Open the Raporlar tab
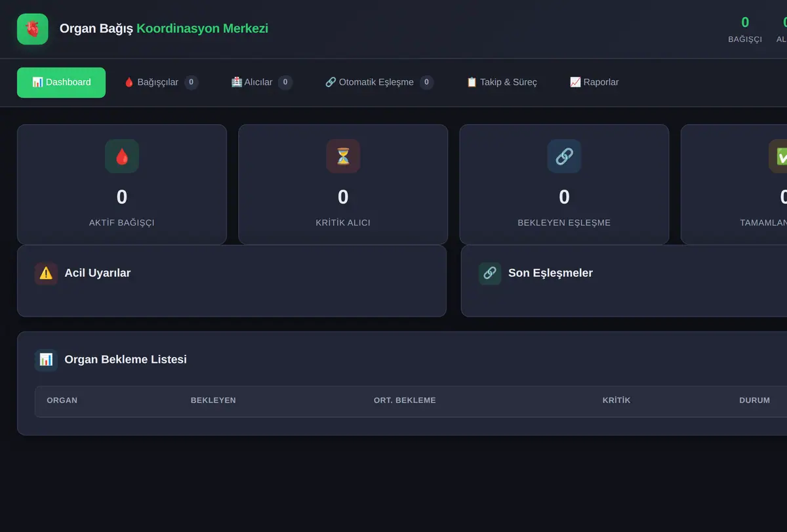 coord(594,83)
